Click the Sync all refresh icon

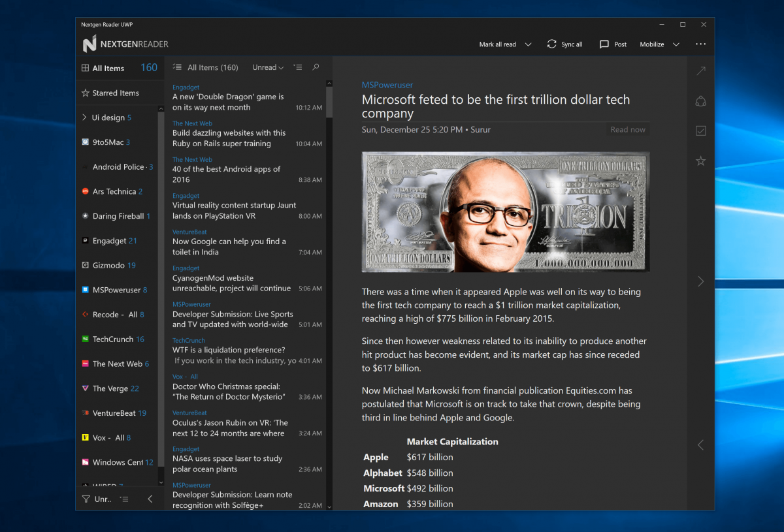[552, 44]
